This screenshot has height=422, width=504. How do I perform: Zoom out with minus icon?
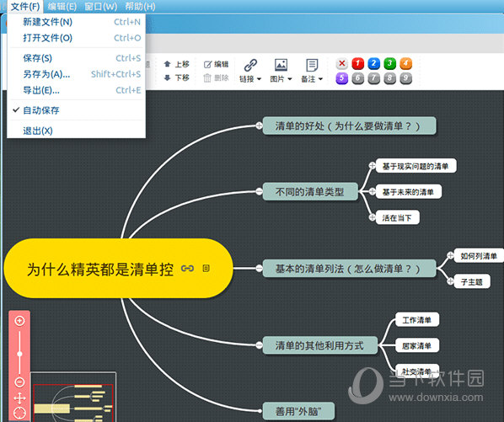pyautogui.click(x=19, y=382)
